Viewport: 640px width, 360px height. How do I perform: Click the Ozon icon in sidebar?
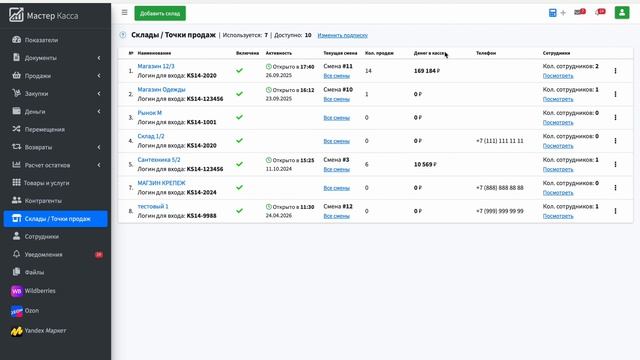pos(16,311)
